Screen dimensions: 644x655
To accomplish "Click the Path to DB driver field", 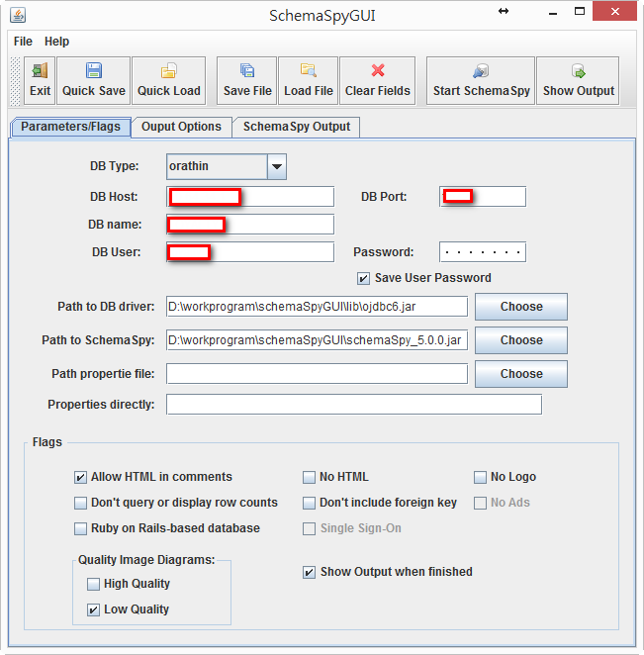I will pos(317,307).
